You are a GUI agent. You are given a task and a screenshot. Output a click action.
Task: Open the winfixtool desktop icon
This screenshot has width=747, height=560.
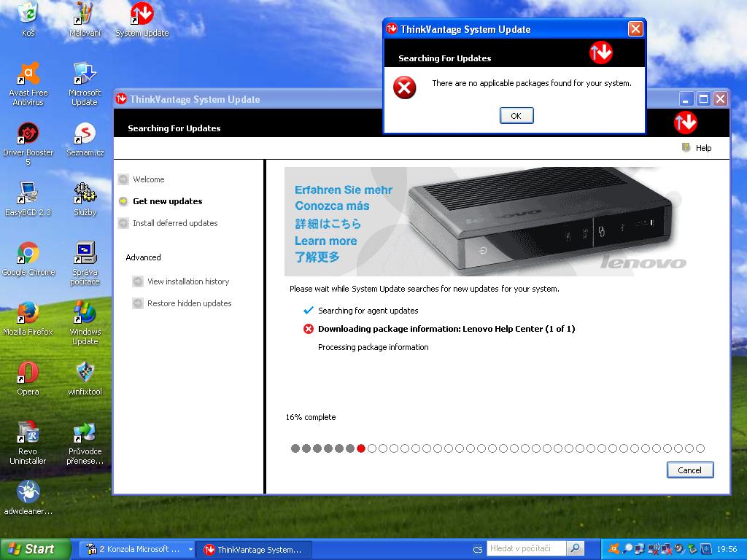[85, 378]
